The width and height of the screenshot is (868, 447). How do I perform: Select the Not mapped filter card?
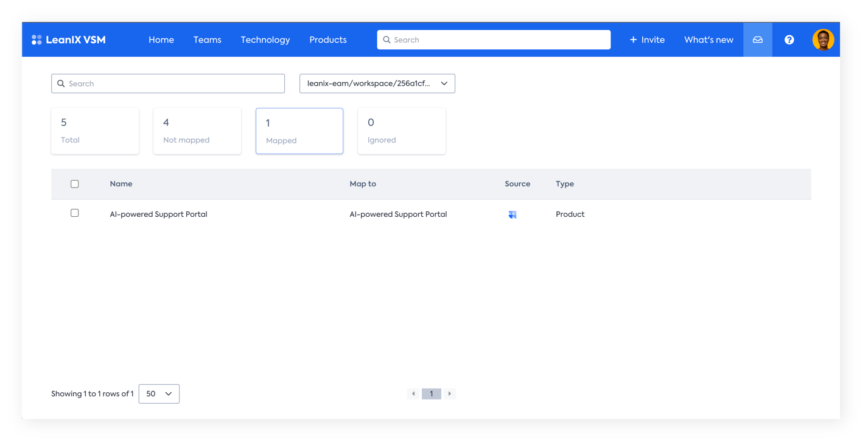197,131
